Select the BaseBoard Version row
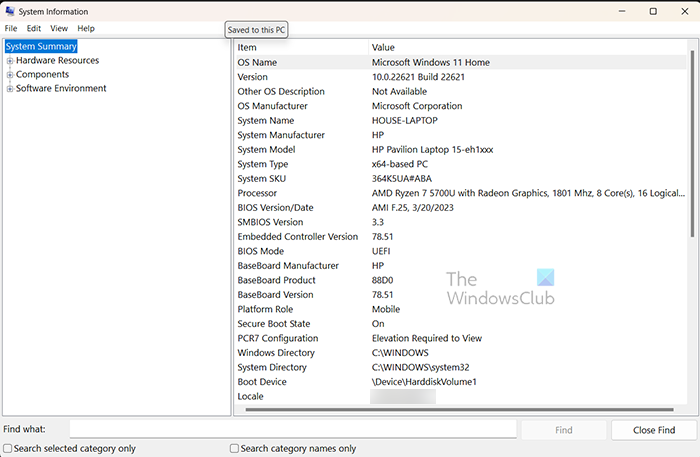This screenshot has height=457, width=700. point(461,295)
